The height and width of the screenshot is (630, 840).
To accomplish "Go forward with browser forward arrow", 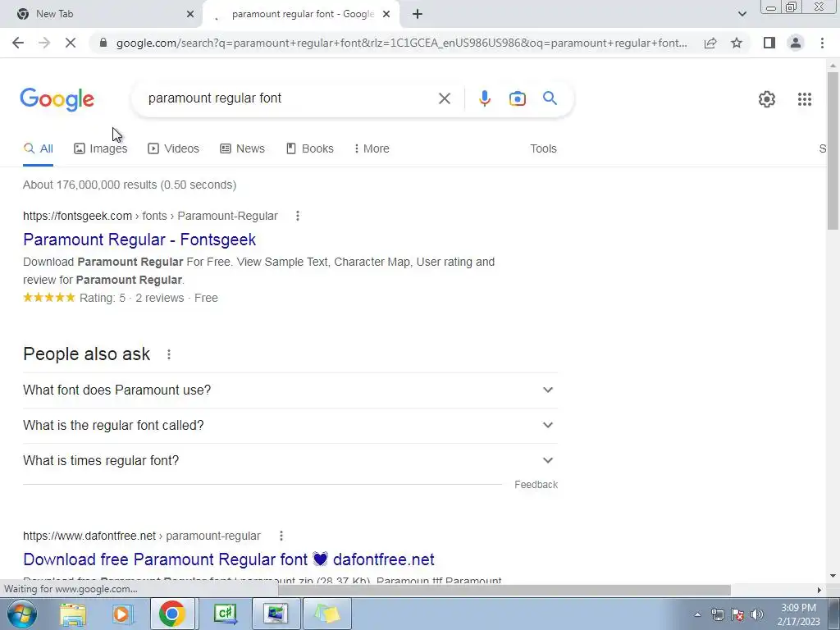I will (44, 43).
